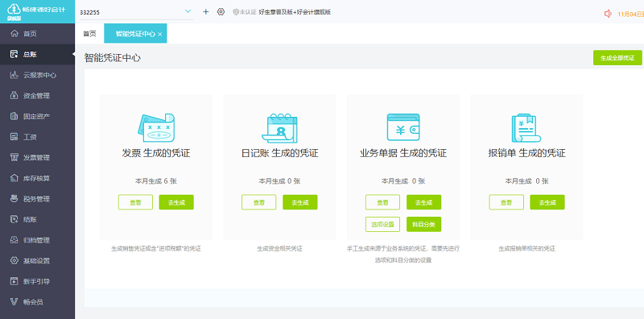This screenshot has width=644, height=319.
Task: Click the 科目分类 button
Action: (x=424, y=225)
